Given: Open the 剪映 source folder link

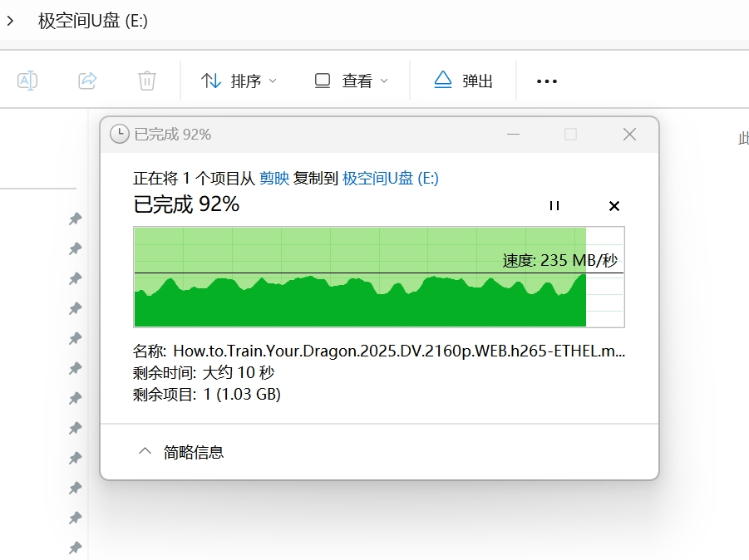Looking at the screenshot, I should pos(274,179).
